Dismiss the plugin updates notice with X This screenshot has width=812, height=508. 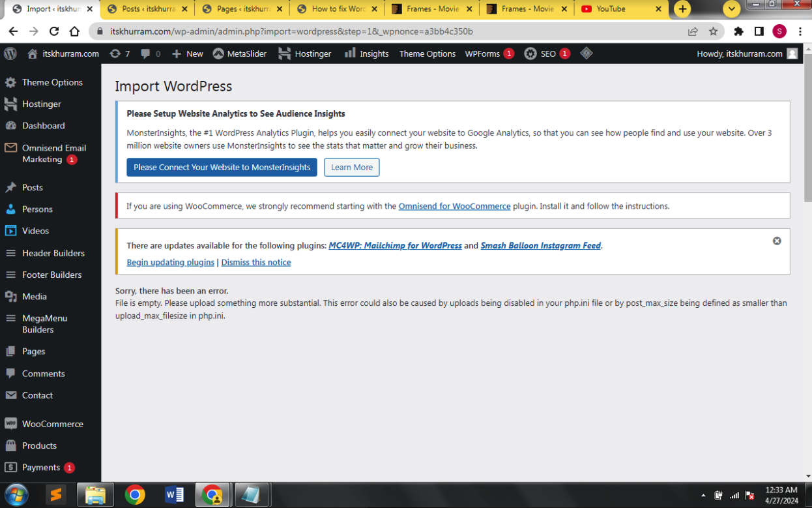(x=777, y=241)
